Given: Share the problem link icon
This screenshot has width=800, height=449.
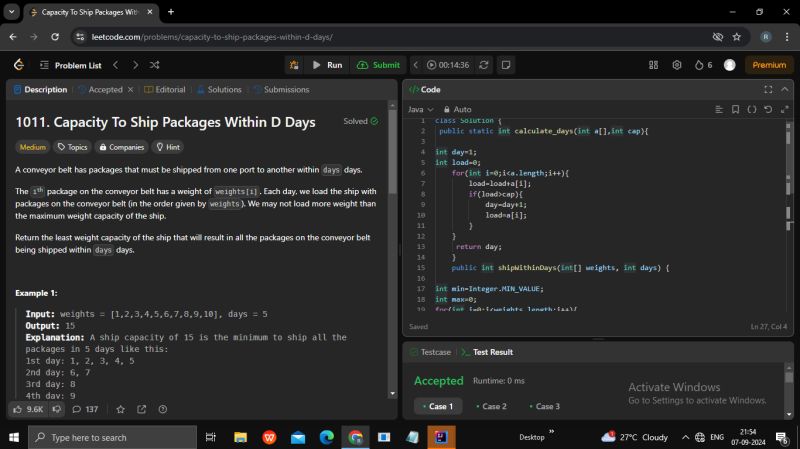Looking at the screenshot, I should coord(142,409).
